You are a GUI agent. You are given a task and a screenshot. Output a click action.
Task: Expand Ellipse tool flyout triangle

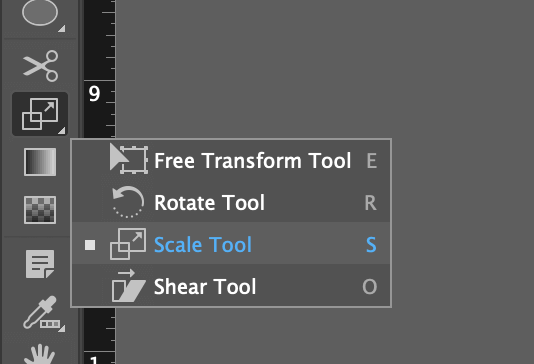(61, 29)
